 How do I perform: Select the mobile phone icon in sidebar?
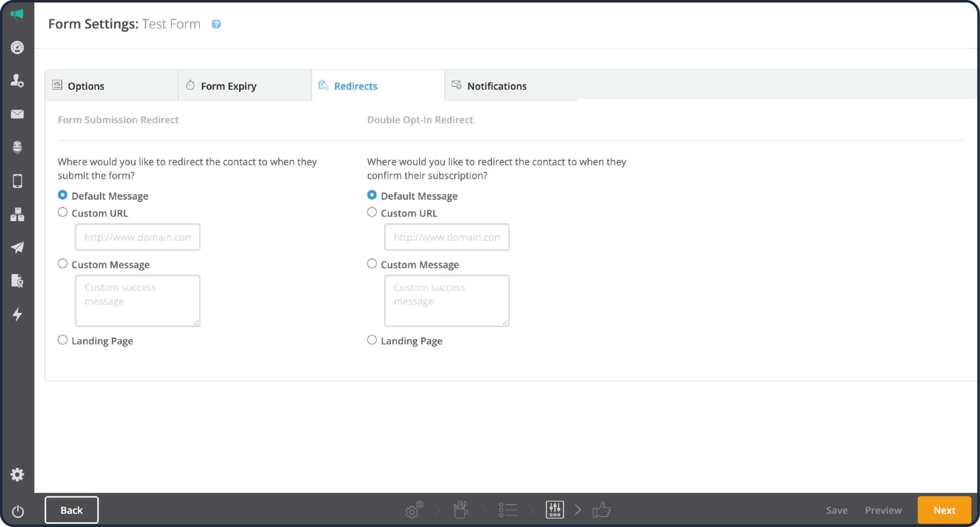click(x=17, y=181)
